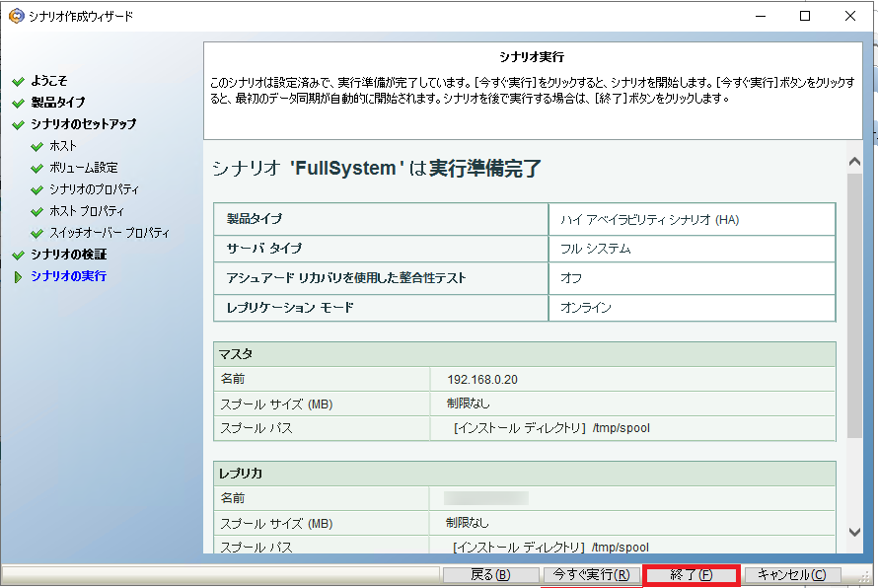Click the scrollbar down arrow
The width and height of the screenshot is (878, 588).
[854, 532]
